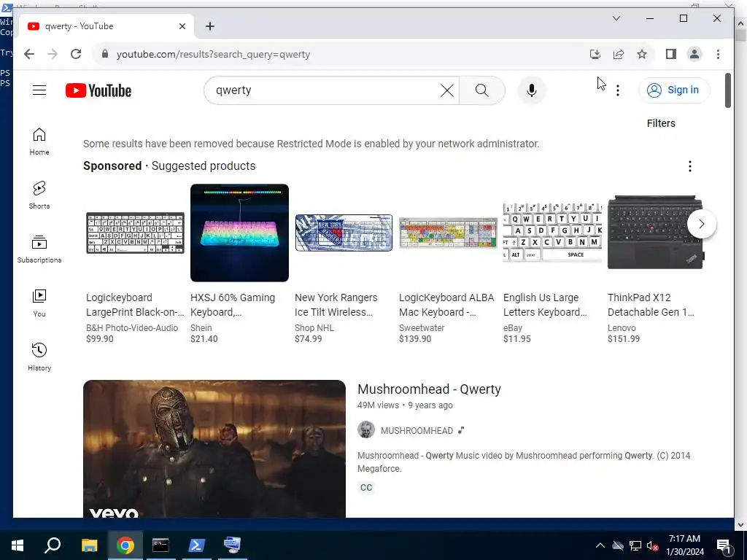Open Command Prompt from taskbar

click(x=160, y=545)
